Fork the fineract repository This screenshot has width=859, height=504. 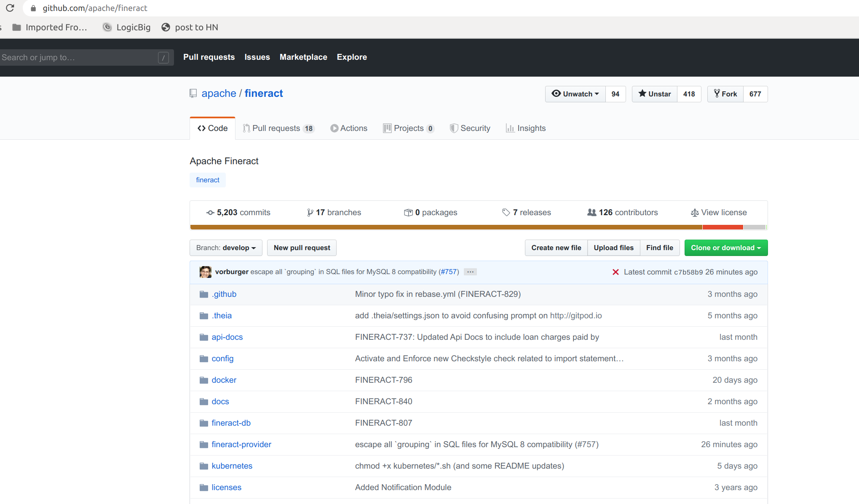725,94
